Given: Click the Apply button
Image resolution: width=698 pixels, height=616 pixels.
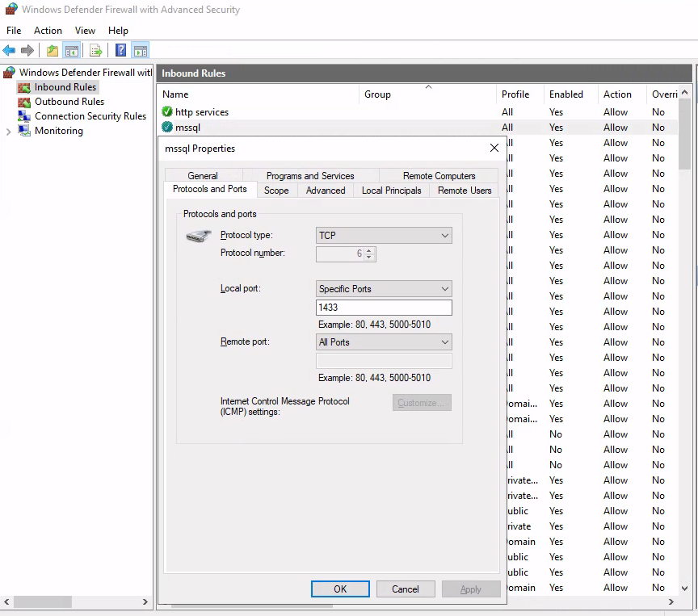Looking at the screenshot, I should click(x=471, y=589).
